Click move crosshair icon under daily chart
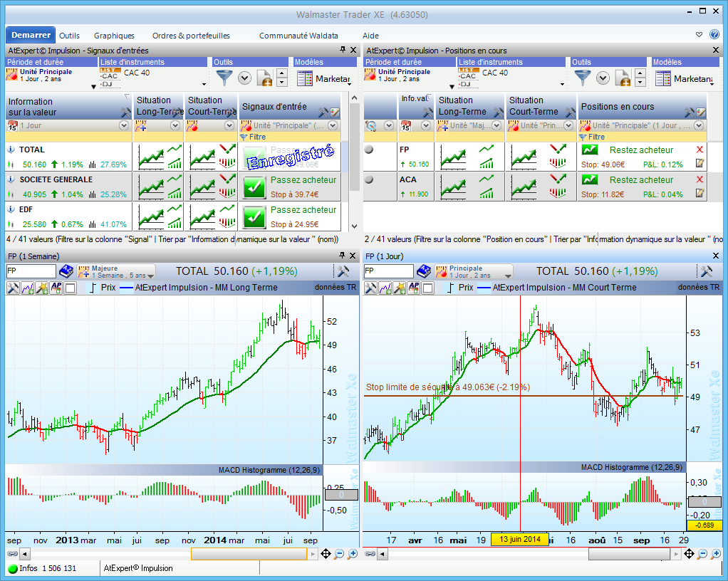Screen dimensions: 728x581 [689, 554]
